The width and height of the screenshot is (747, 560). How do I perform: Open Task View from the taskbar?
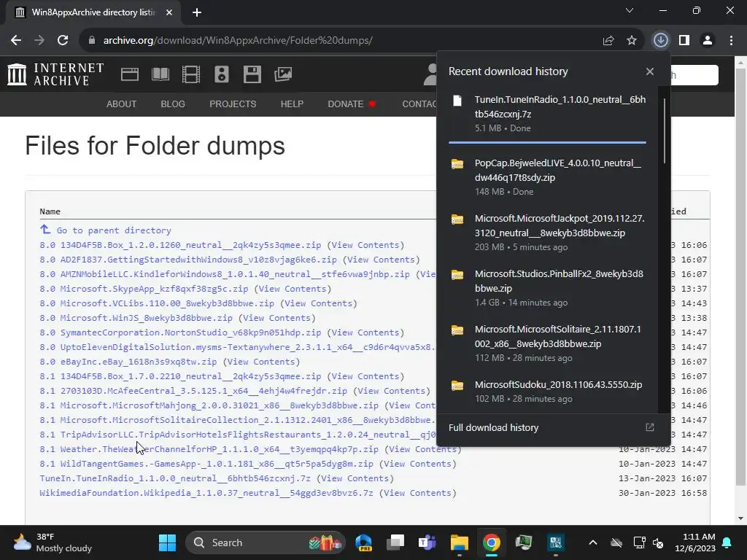click(395, 542)
